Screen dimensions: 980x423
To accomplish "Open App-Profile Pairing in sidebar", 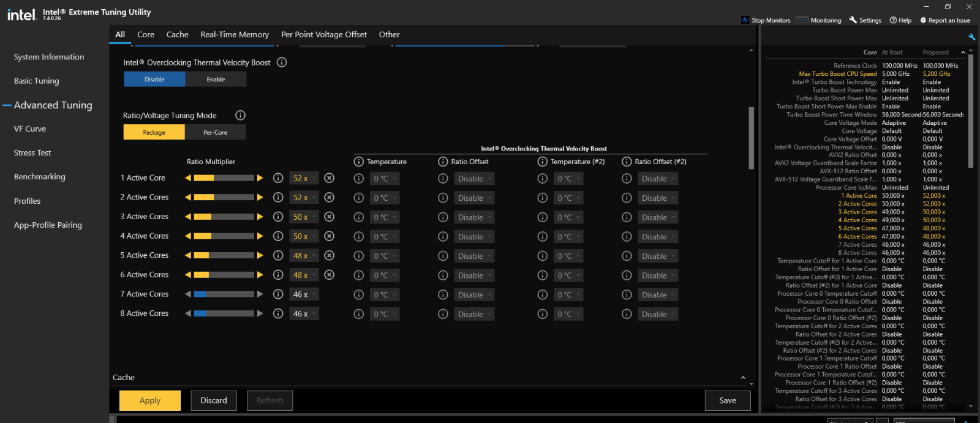I will [x=48, y=225].
